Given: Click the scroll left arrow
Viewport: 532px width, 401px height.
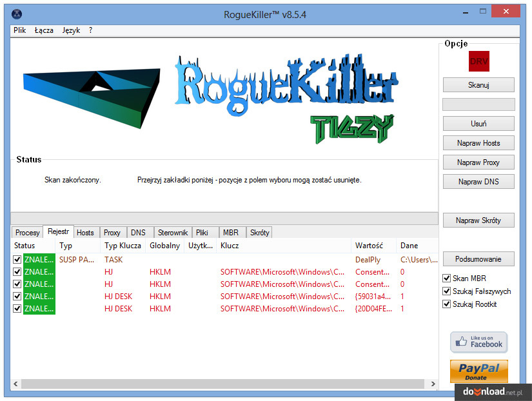Looking at the screenshot, I should click(15, 384).
